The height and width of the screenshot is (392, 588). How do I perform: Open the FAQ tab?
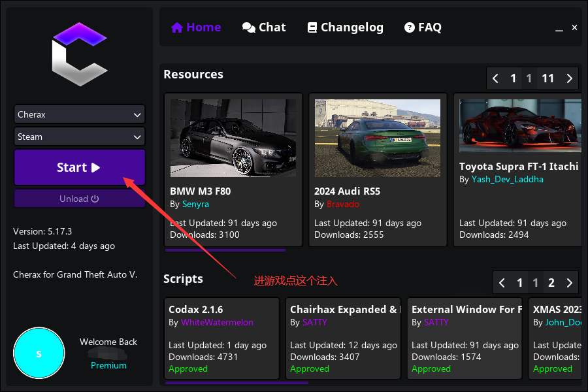[423, 27]
